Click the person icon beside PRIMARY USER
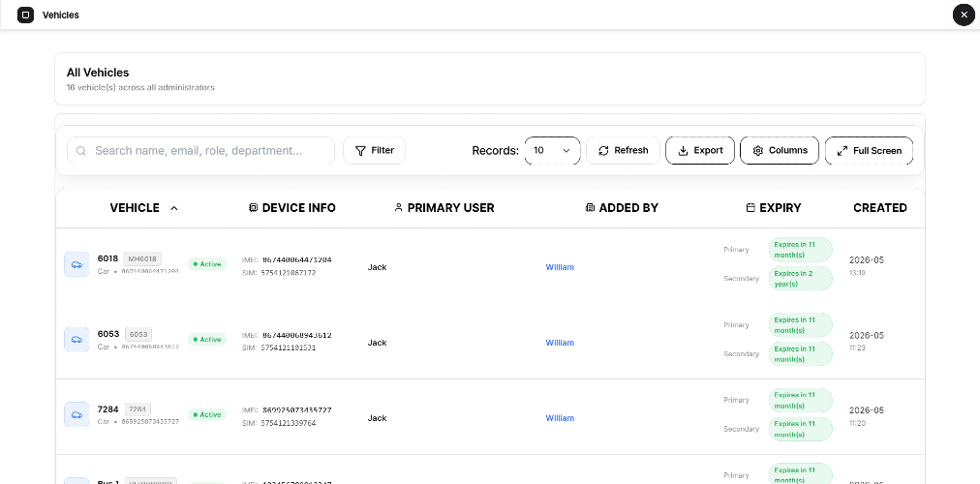The height and width of the screenshot is (484, 980). tap(399, 208)
